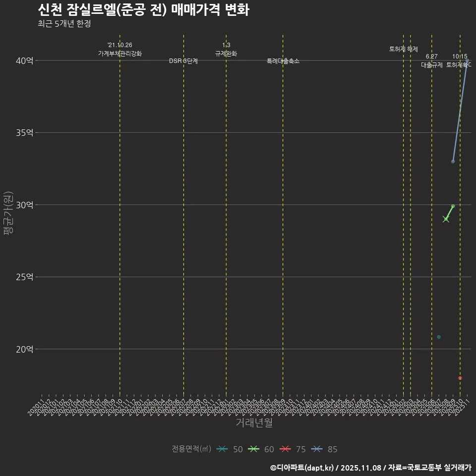
Task: Click the green 60㎡ data point near 30억
Action: [453, 206]
